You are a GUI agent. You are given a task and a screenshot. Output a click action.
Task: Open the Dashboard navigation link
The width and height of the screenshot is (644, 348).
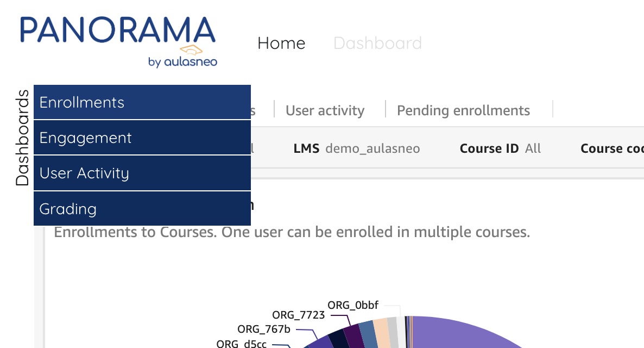point(377,43)
